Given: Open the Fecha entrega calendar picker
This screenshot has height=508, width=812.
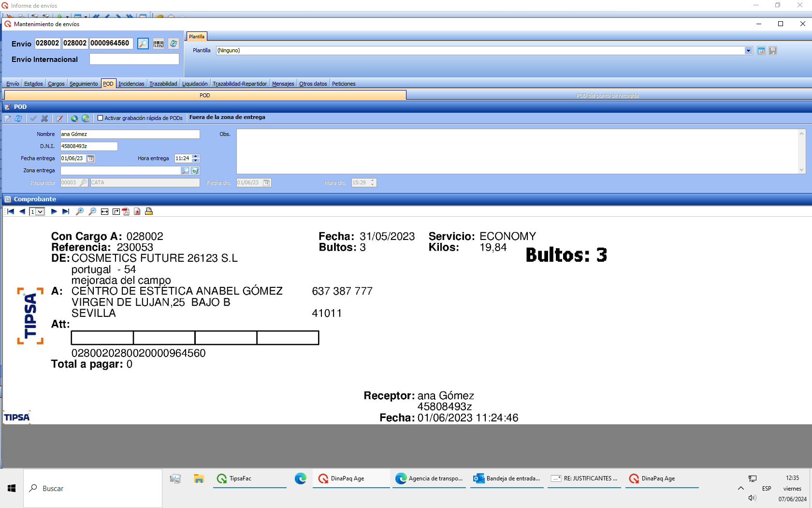Looking at the screenshot, I should click(x=90, y=159).
